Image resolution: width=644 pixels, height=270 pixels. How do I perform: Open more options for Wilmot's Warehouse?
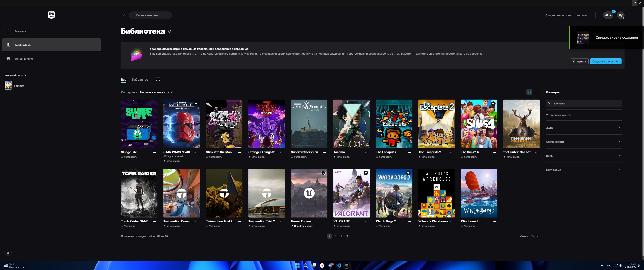pos(452,221)
